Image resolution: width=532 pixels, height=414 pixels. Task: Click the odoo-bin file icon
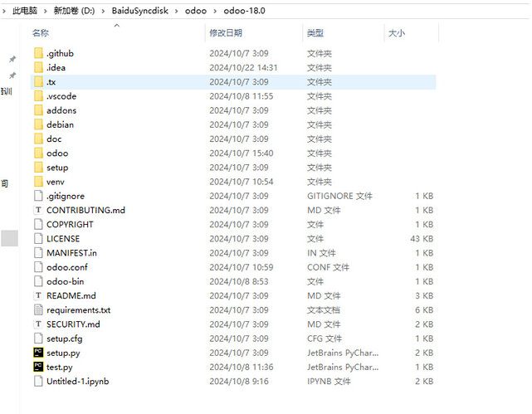38,281
